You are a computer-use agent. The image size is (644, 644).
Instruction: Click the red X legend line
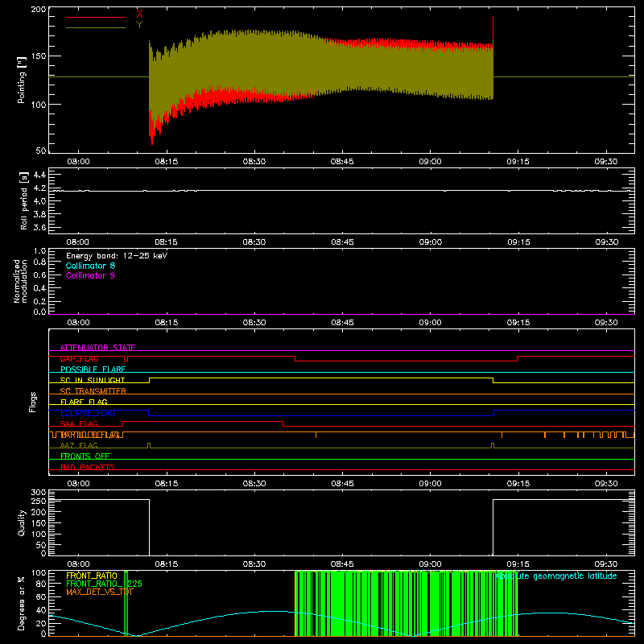click(96, 17)
